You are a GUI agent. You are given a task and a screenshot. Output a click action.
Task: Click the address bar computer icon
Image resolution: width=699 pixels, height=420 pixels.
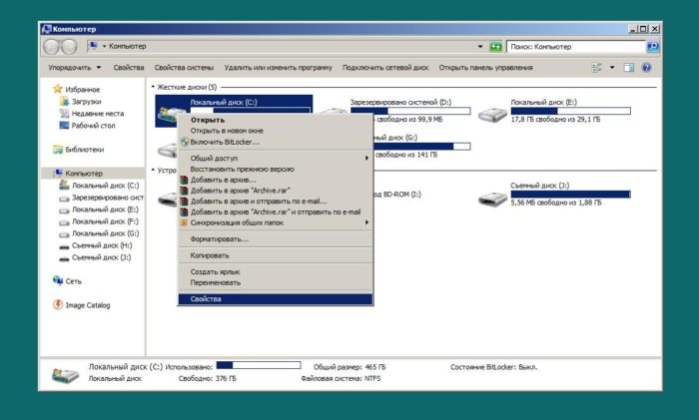[x=93, y=46]
